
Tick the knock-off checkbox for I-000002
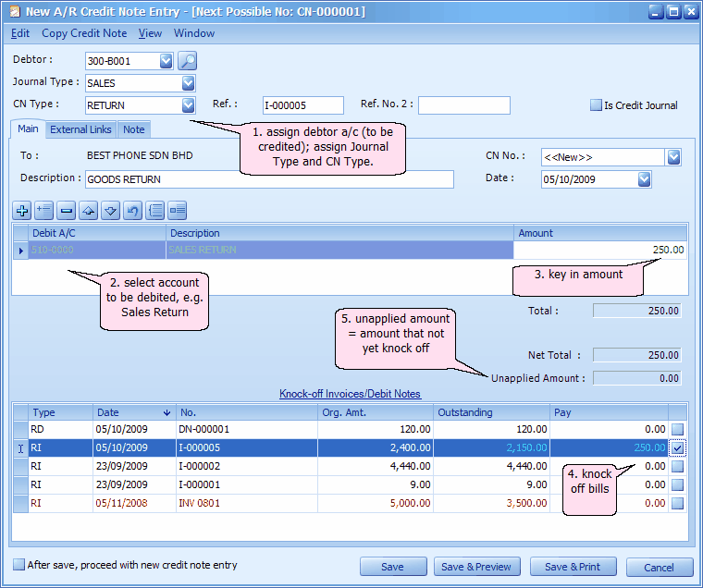(x=677, y=467)
